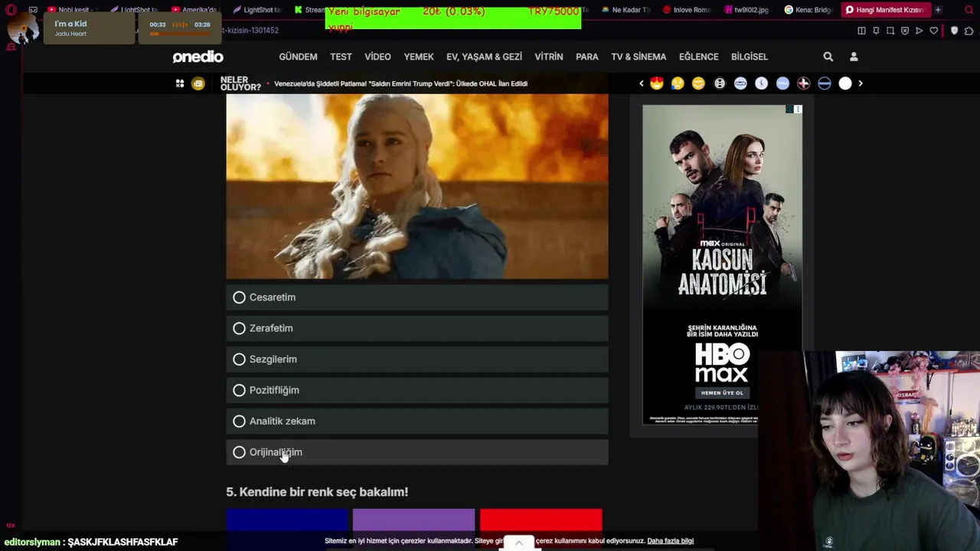Click HEMEN ÜYE OL on HBO Max ad
This screenshot has height=551, width=980.
(x=722, y=393)
